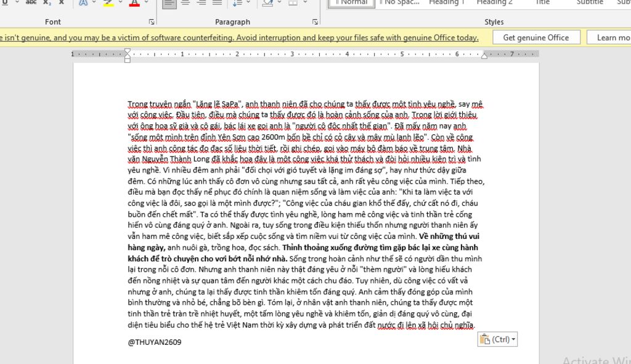Justify the paragraph text
Image resolution: width=631 pixels, height=364 pixels.
[217, 3]
